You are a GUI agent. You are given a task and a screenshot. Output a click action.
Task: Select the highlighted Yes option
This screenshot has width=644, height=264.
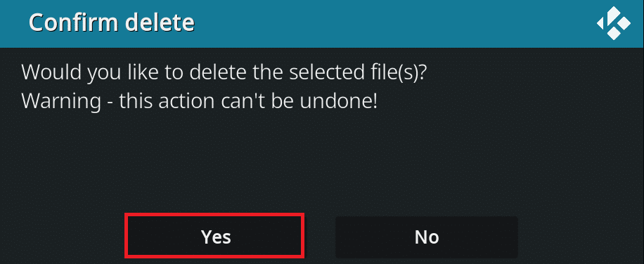[214, 236]
